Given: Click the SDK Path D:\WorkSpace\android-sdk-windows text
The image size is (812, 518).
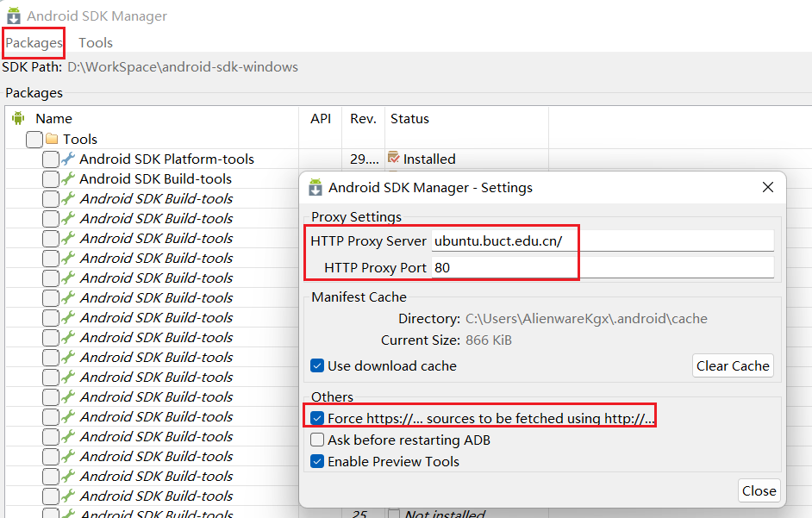Looking at the screenshot, I should (x=182, y=67).
